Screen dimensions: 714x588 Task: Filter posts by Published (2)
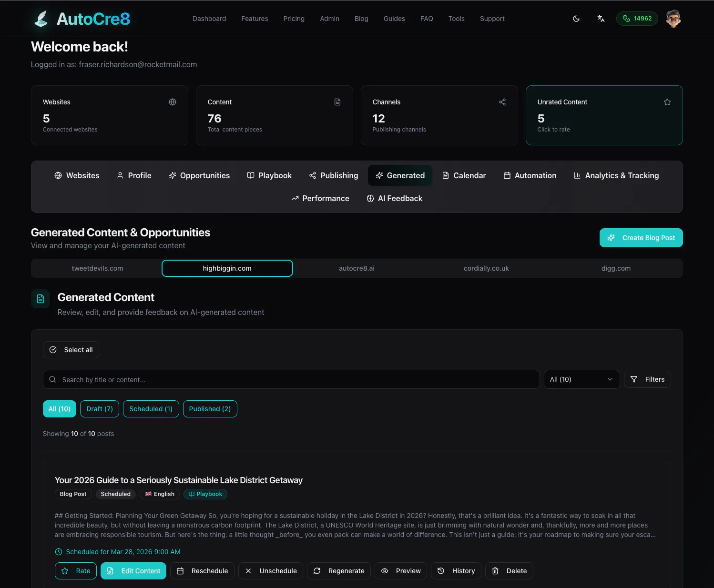tap(210, 409)
